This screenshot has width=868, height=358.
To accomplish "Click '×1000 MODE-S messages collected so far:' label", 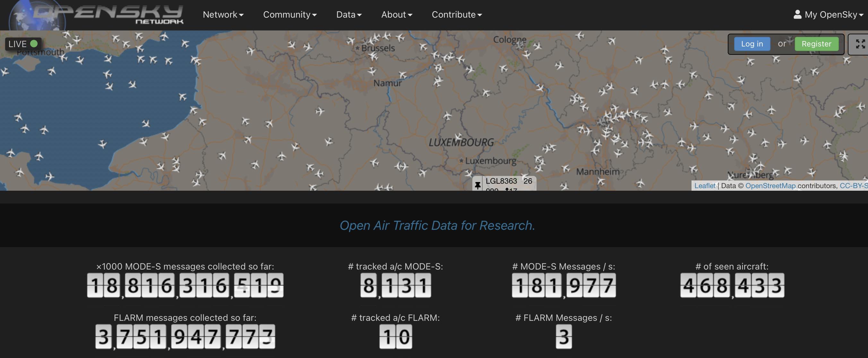I will point(185,266).
